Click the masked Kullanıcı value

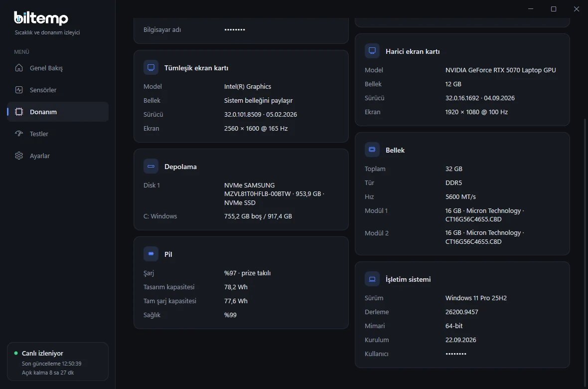pyautogui.click(x=456, y=354)
